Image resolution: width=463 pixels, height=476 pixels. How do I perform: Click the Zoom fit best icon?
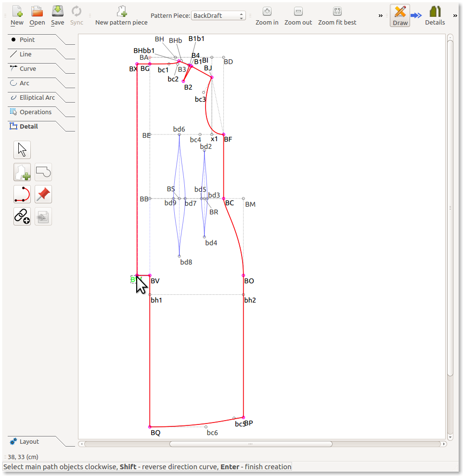tap(337, 12)
